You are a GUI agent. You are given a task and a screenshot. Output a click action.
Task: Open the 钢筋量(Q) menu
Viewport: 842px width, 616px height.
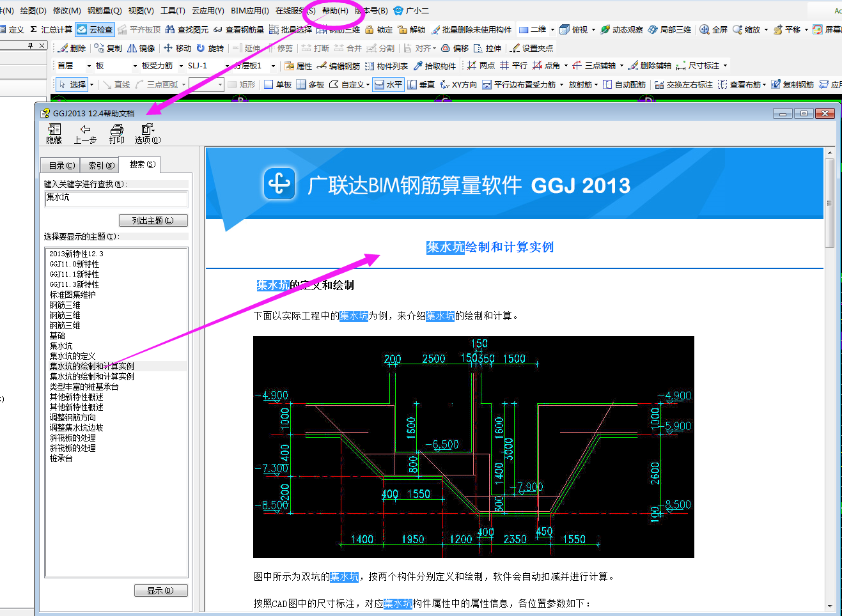tap(104, 11)
